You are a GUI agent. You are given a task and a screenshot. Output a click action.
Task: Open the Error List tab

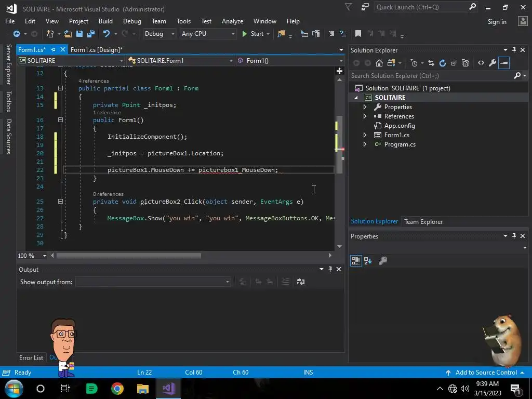coord(31,357)
